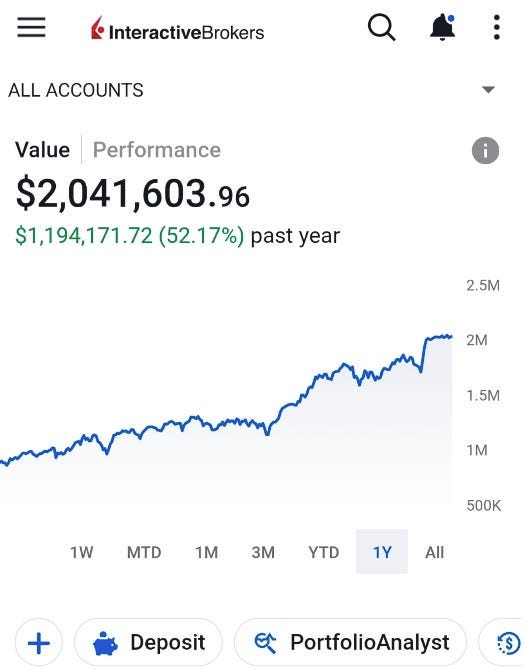Viewport: 526px width, 669px height.
Task: Tap the Deposit button
Action: [148, 643]
